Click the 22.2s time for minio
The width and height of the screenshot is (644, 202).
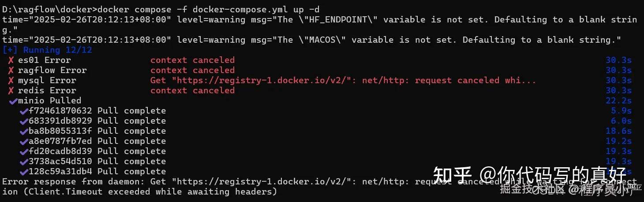click(x=618, y=101)
